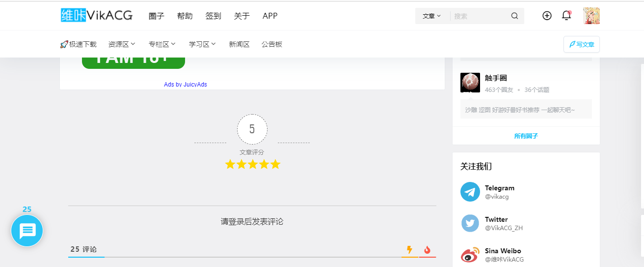
Task: Sort comments by lightning bolt icon
Action: click(x=409, y=250)
